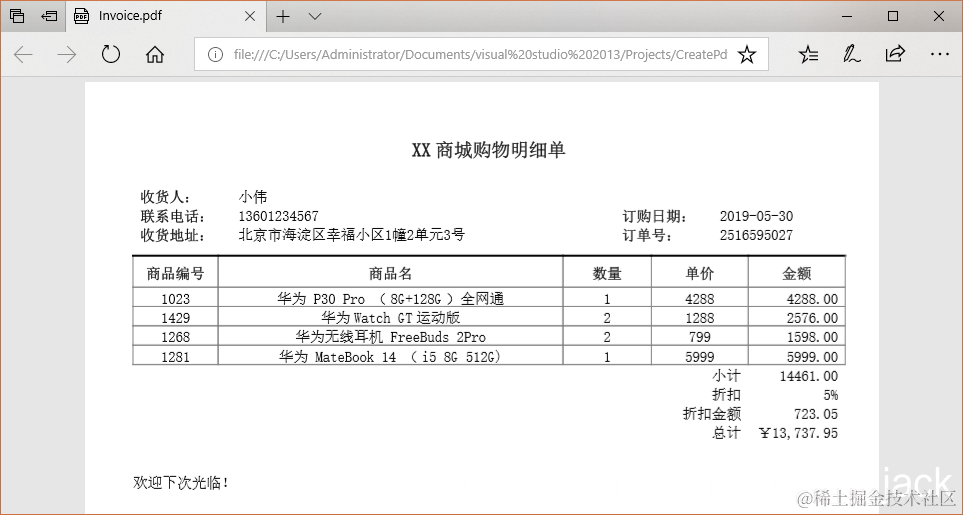Click the title XX 商城购物明细单
The width and height of the screenshot is (963, 515).
488,150
